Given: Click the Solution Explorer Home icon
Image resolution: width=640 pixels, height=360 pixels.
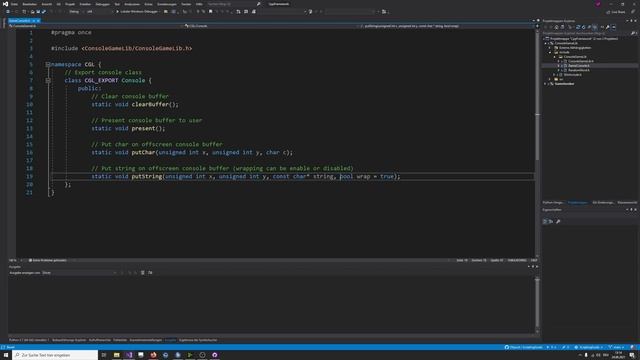Looking at the screenshot, I should (x=557, y=27).
